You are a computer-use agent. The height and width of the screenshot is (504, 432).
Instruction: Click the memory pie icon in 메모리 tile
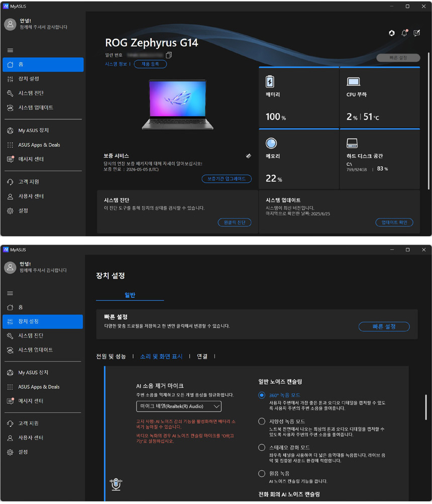(x=271, y=144)
